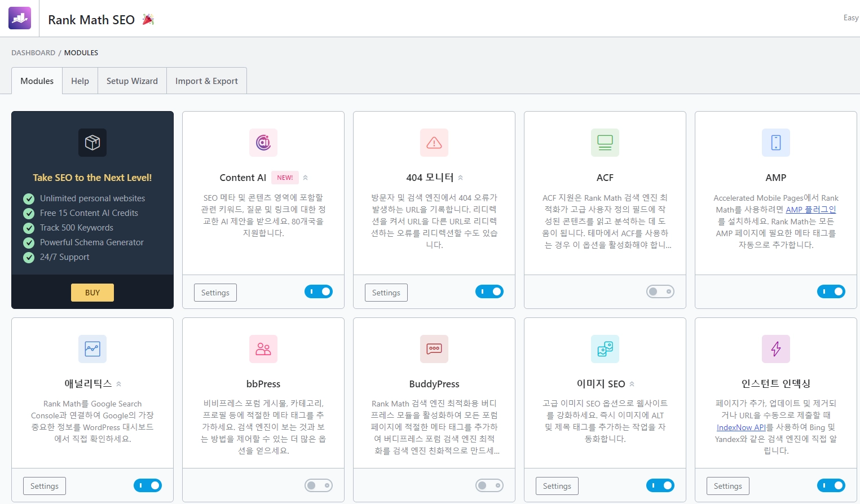The image size is (860, 504).
Task: Disable the AMP module toggle
Action: click(831, 291)
